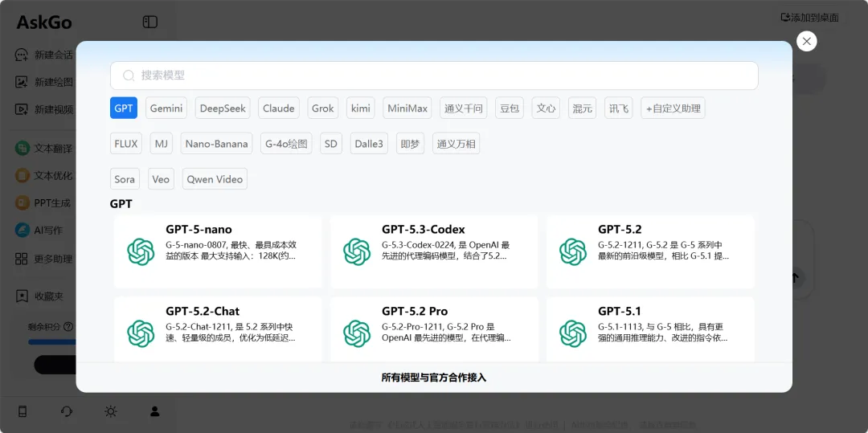Click the +自定义助理 button
This screenshot has width=868, height=433.
pyautogui.click(x=674, y=108)
